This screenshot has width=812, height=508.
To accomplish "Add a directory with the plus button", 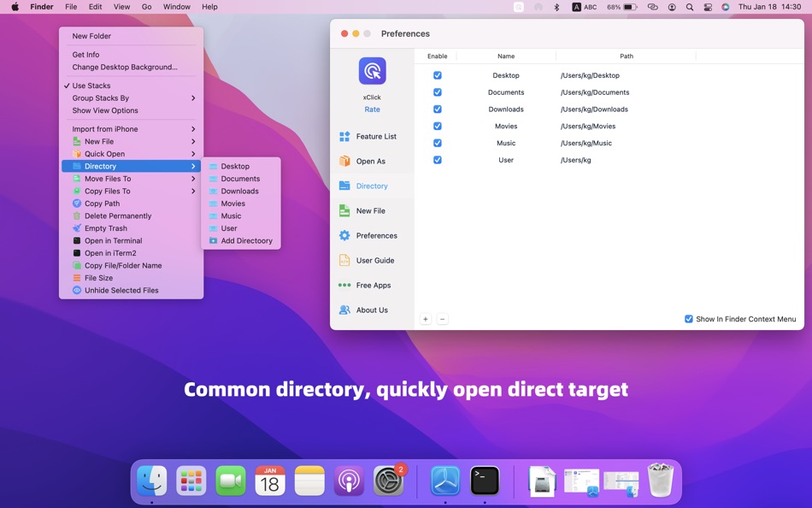I will click(425, 319).
